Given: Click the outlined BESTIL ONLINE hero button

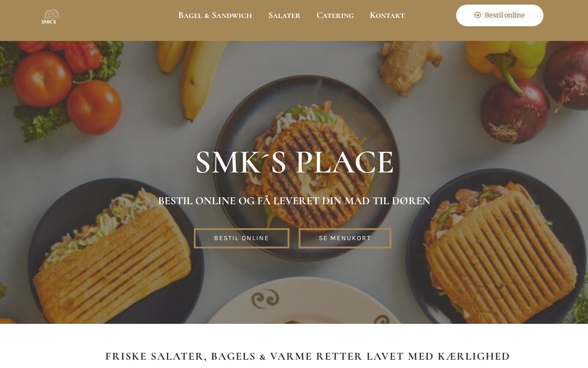Looking at the screenshot, I should click(242, 238).
